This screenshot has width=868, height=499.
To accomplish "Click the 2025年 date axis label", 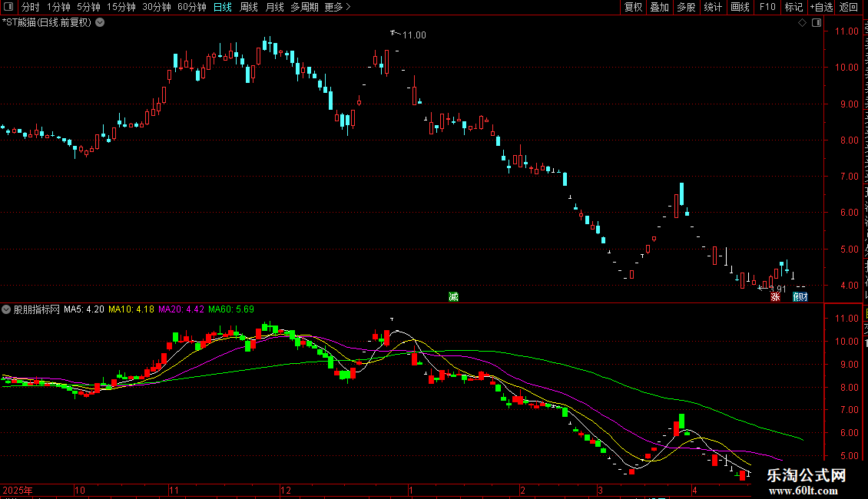I will [18, 490].
